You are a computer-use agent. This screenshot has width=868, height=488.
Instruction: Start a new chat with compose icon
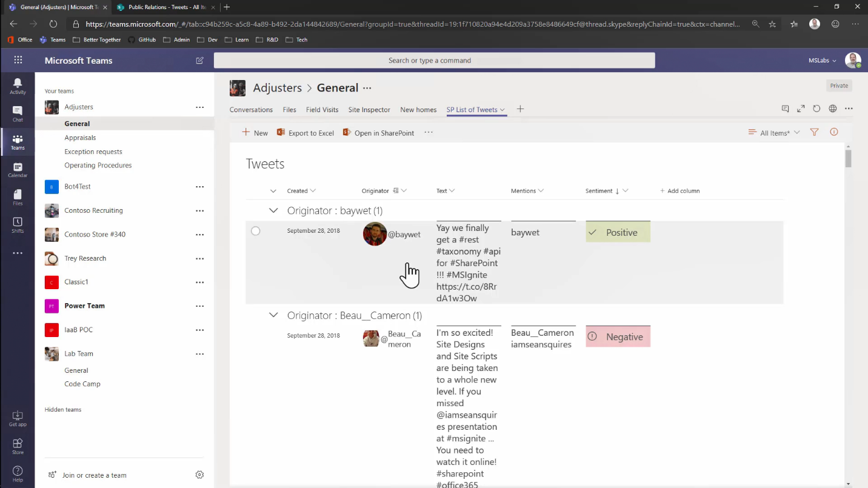click(199, 61)
